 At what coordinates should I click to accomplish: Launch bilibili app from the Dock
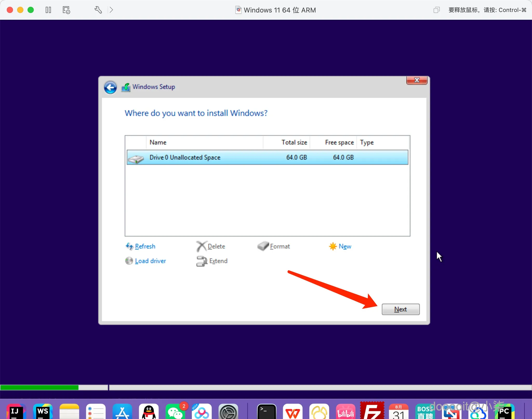point(345,412)
